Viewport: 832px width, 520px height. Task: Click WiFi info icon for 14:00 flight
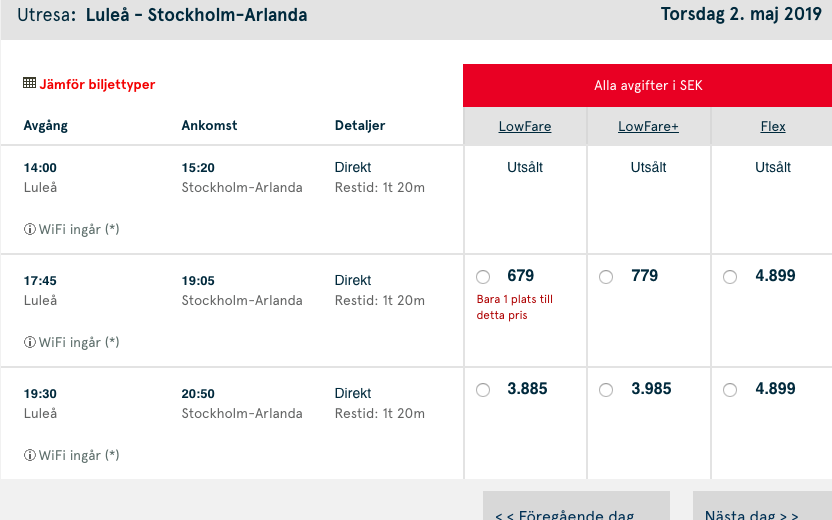click(x=29, y=229)
